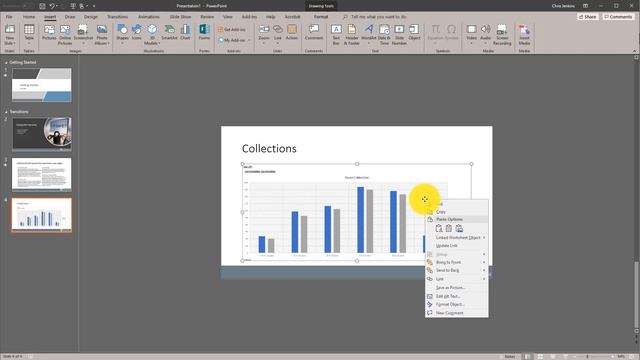Choose Update Link in the context menu
The image size is (640, 360).
coord(456,246)
